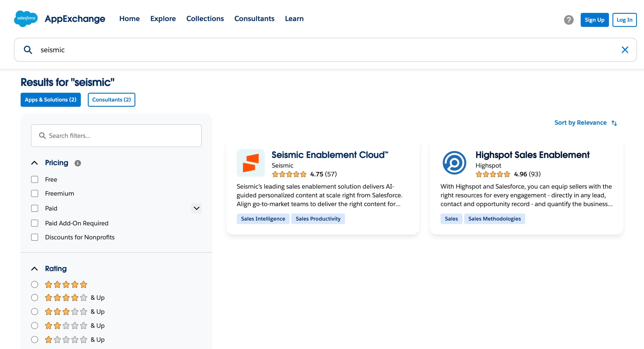The width and height of the screenshot is (644, 349).
Task: Expand the Paid pricing sub-options chevron
Action: pyautogui.click(x=196, y=208)
